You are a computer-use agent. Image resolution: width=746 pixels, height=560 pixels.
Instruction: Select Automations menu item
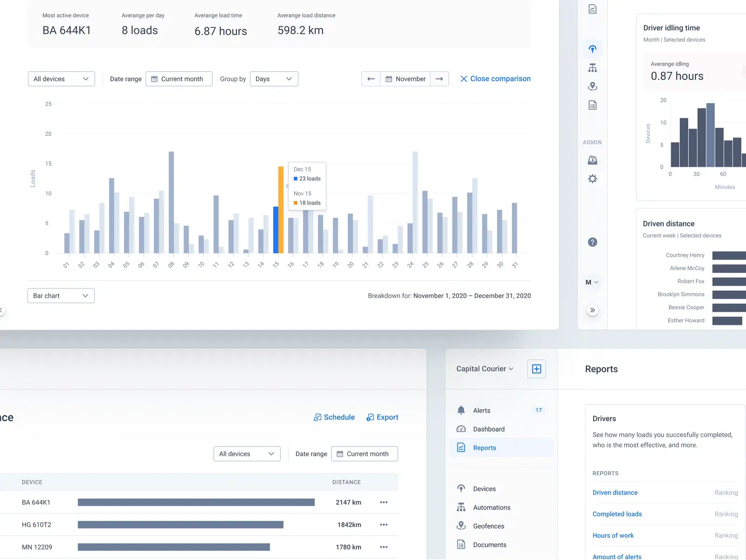502,507
